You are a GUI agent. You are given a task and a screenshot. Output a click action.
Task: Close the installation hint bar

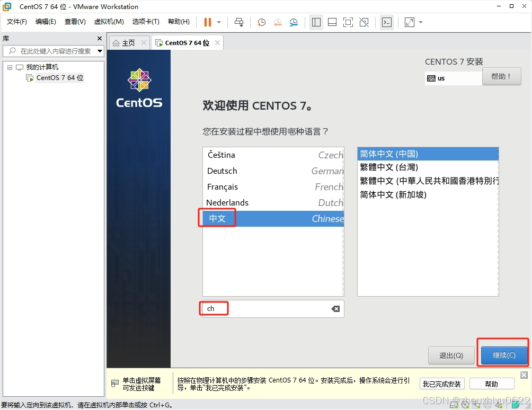pyautogui.click(x=524, y=375)
